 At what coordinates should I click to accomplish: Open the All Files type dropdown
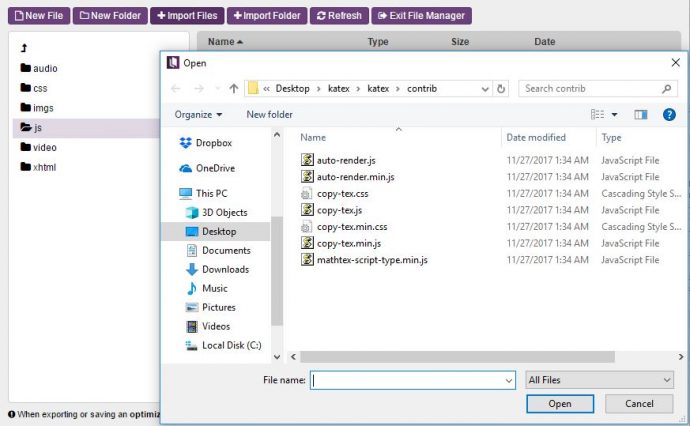coord(599,380)
